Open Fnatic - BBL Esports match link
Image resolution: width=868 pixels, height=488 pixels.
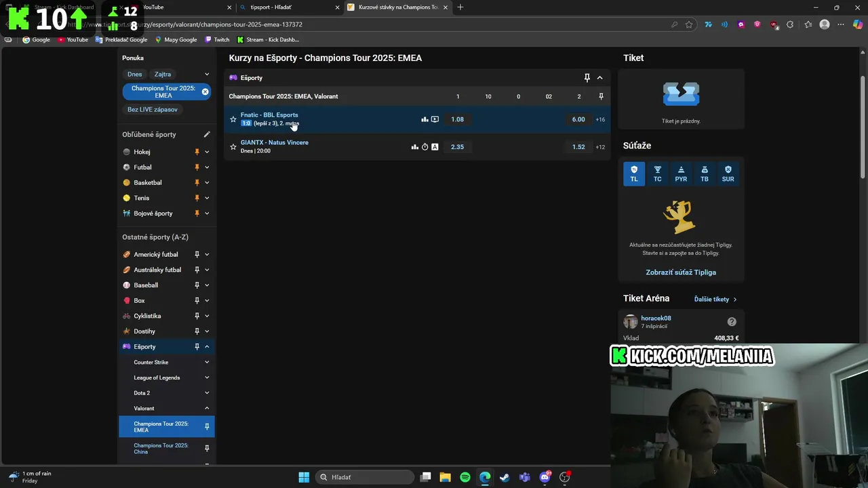pyautogui.click(x=269, y=115)
